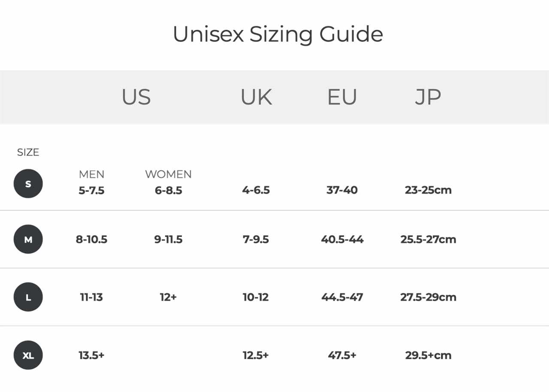Click the Unisex Sizing Guide title
The width and height of the screenshot is (549, 392).
click(x=278, y=34)
